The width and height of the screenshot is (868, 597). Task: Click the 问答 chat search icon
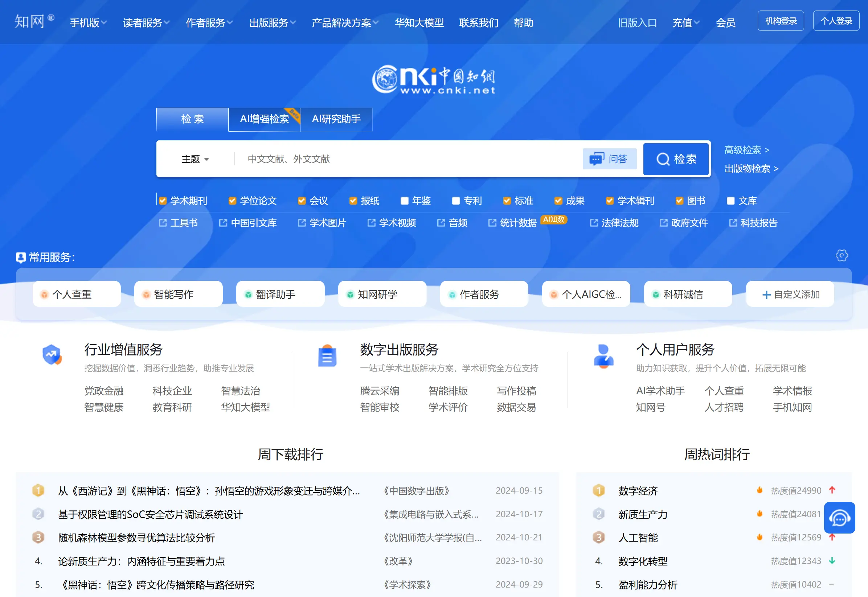click(x=610, y=158)
